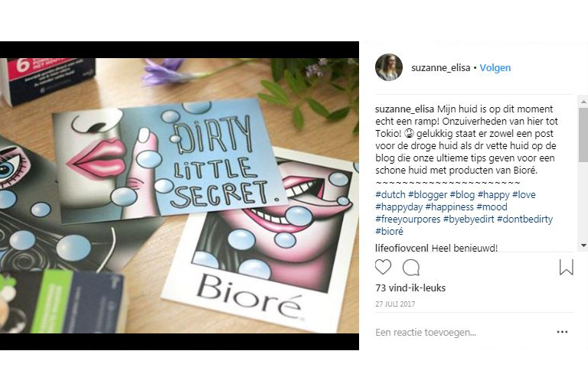This screenshot has width=588, height=390.
Task: Open the 27 JULI 2017 date link
Action: click(x=395, y=304)
